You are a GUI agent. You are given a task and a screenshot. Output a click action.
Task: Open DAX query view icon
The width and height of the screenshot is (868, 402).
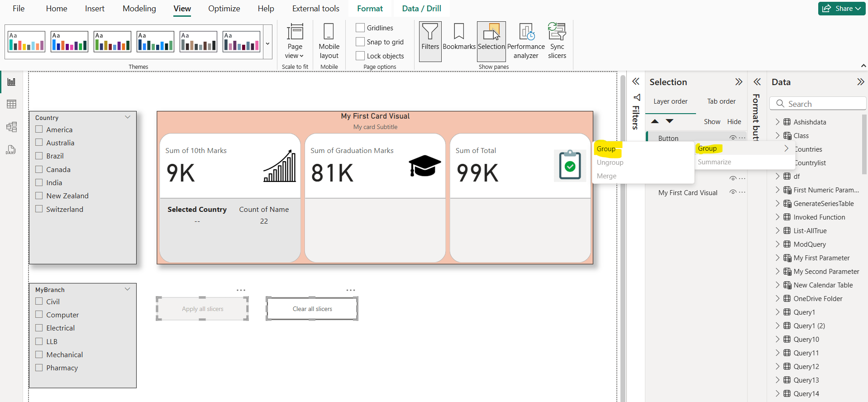click(x=11, y=150)
